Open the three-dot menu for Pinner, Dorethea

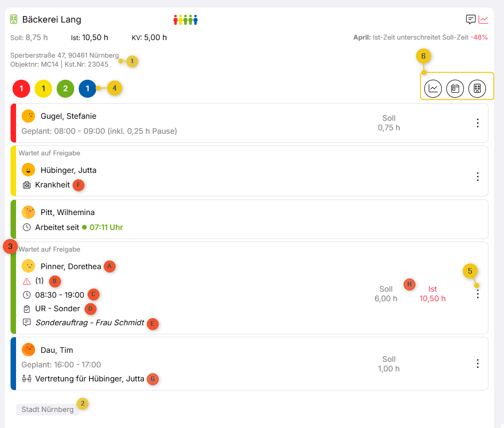[x=477, y=294]
